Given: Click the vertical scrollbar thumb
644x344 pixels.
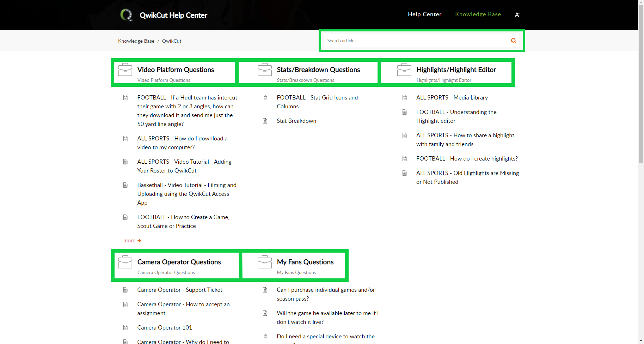Looking at the screenshot, I should click(x=641, y=84).
